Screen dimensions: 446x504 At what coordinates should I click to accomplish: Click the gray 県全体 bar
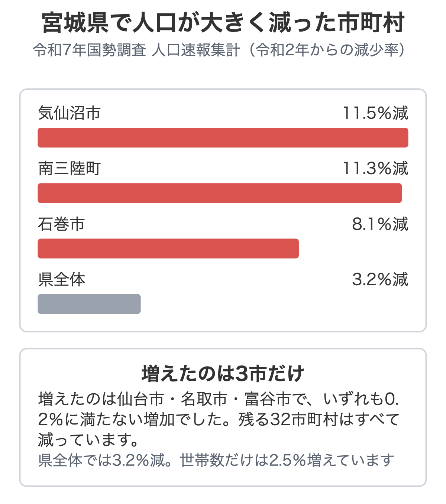coord(89,304)
